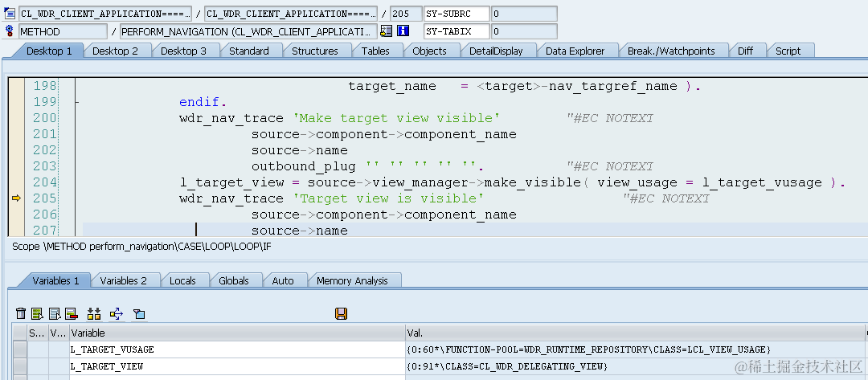The width and height of the screenshot is (868, 380).
Task: Click the trash icon to delete variables
Action: point(20,313)
